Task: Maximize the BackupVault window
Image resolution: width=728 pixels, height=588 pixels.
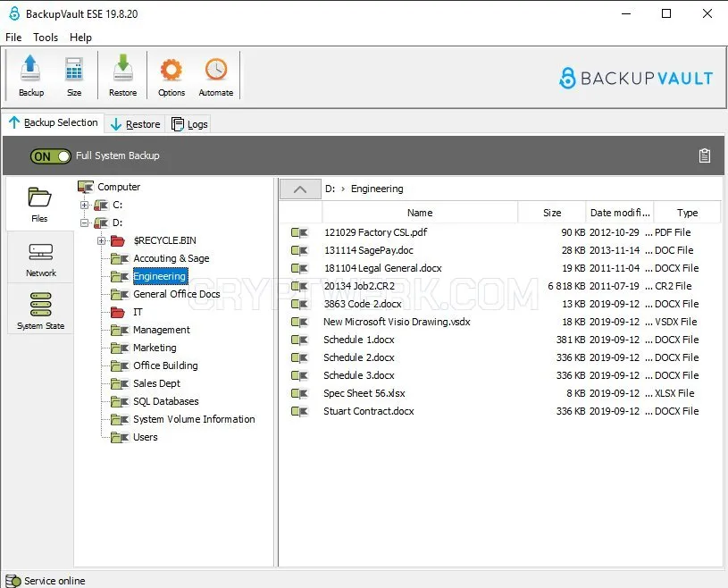Action: tap(666, 13)
